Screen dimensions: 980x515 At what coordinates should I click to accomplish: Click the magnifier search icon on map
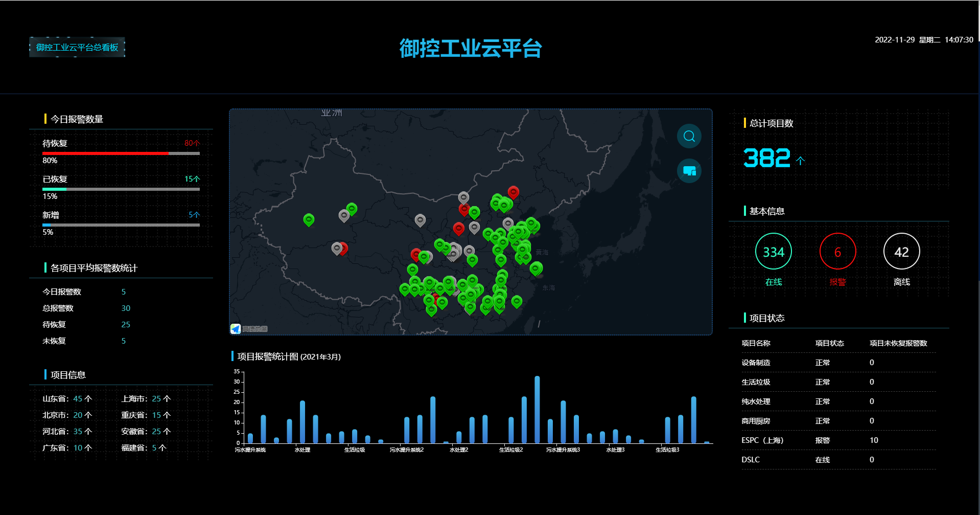[x=689, y=136]
